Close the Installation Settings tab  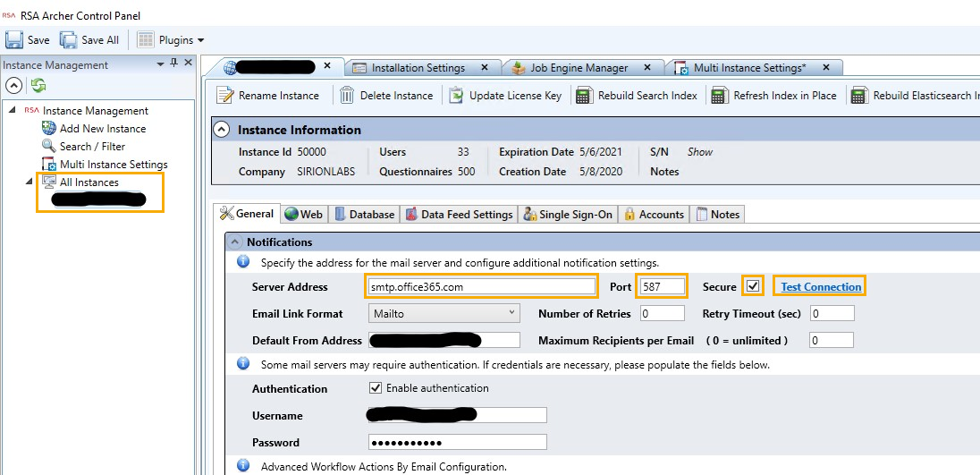[x=485, y=67]
